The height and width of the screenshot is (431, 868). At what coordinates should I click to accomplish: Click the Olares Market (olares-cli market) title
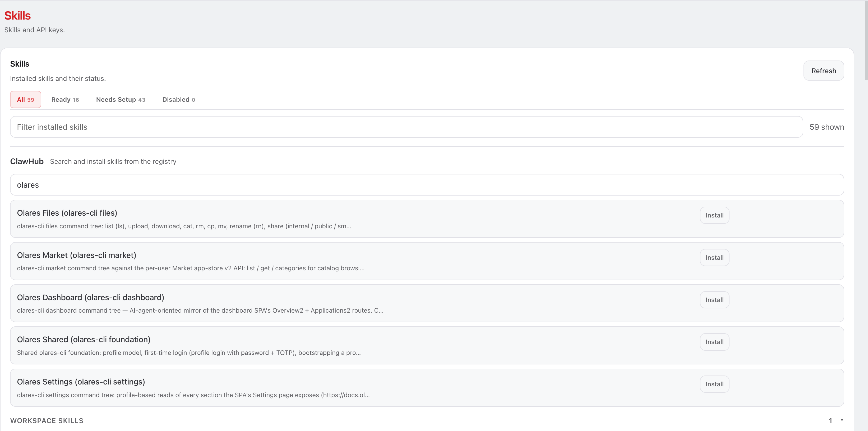[x=76, y=255]
